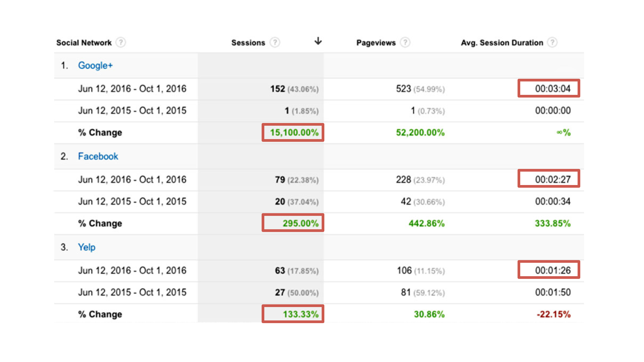Image resolution: width=644 pixels, height=362 pixels.
Task: Select Yelp pageviews change 30.86%
Action: click(x=429, y=314)
